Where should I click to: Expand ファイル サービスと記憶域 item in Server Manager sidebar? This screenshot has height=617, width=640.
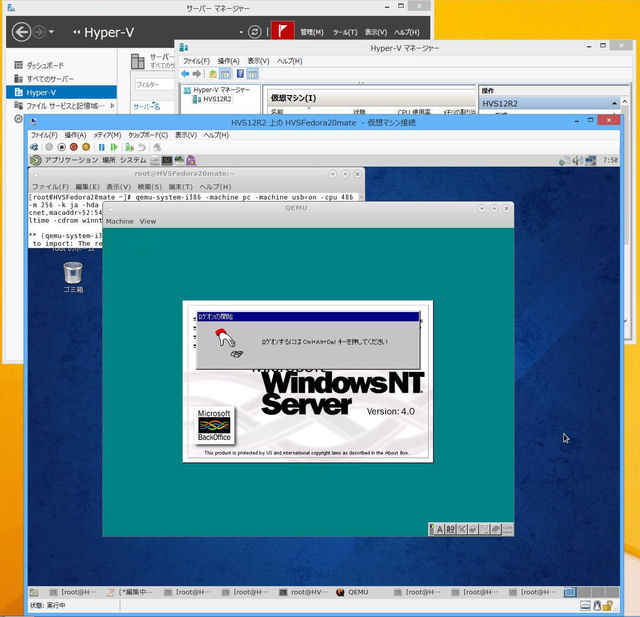112,106
